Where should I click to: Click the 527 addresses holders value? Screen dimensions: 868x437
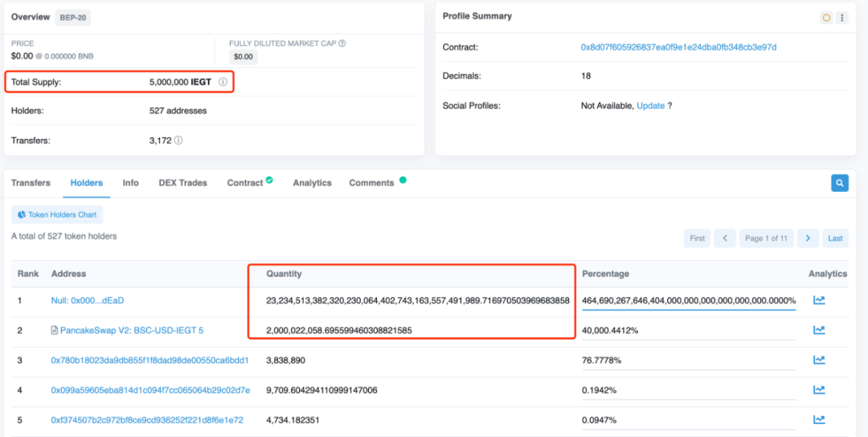[x=178, y=111]
